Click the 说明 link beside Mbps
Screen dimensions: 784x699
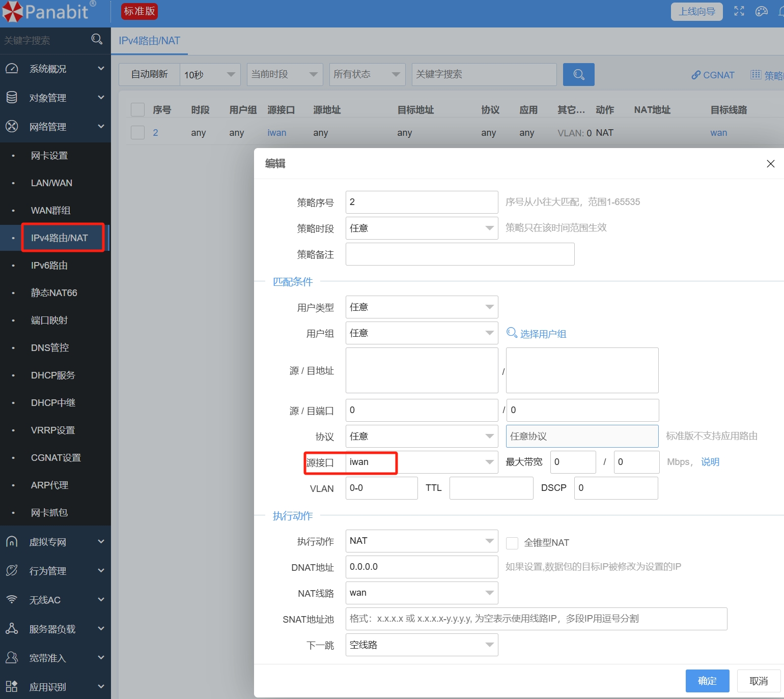[710, 462]
